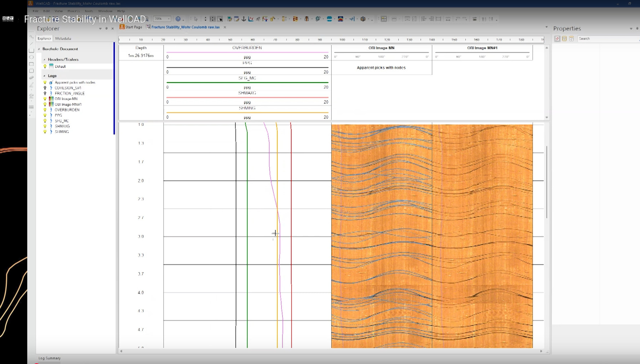Open the zoom percentage dropdown
Viewport: 640px width, 364px height.
[169, 19]
